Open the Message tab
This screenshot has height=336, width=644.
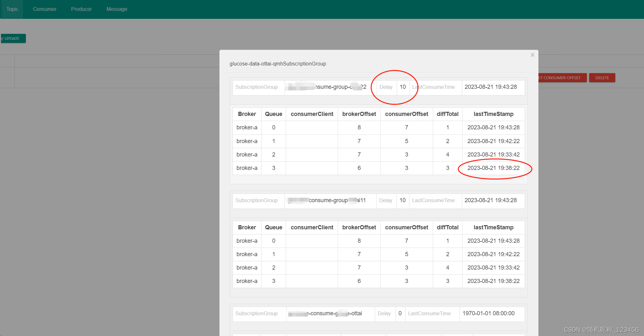[x=117, y=9]
